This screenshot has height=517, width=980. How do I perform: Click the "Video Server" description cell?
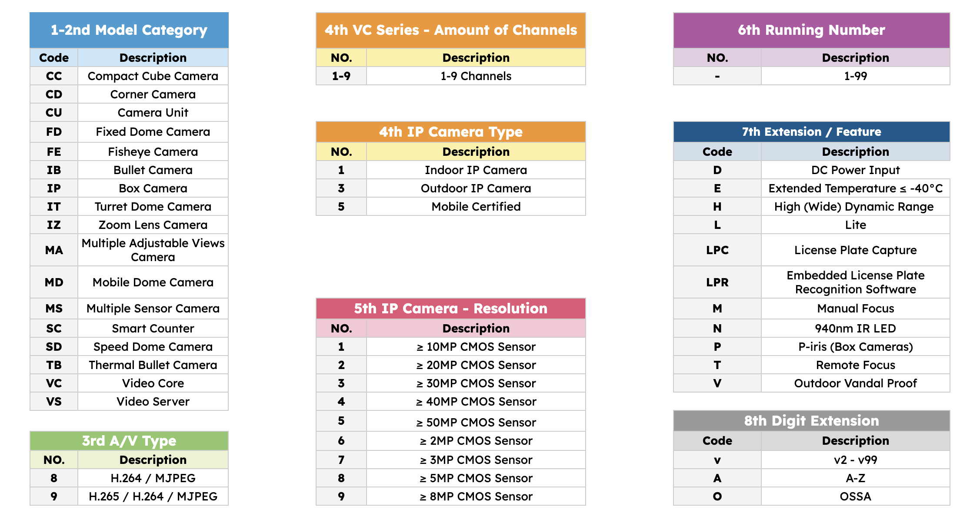[153, 402]
